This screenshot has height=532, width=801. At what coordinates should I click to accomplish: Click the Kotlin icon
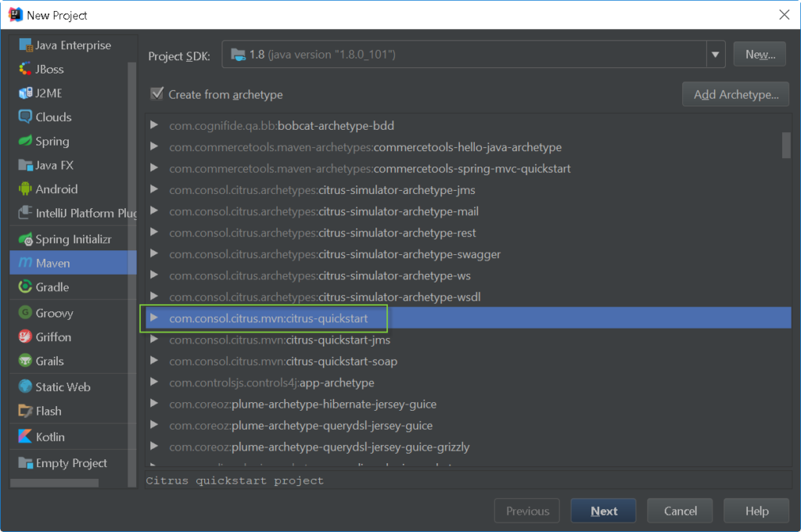point(25,437)
